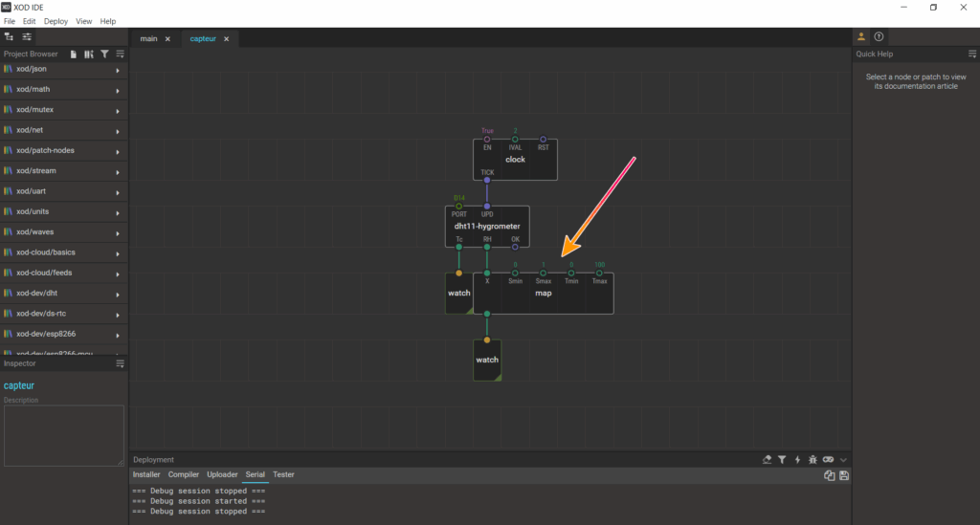Select the clock node
This screenshot has height=525, width=980.
(x=515, y=160)
